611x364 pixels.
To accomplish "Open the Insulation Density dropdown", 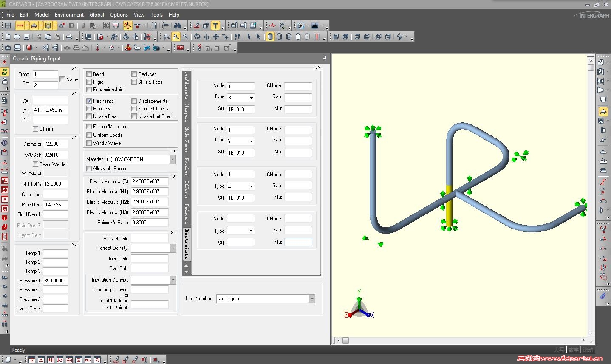I will [173, 280].
